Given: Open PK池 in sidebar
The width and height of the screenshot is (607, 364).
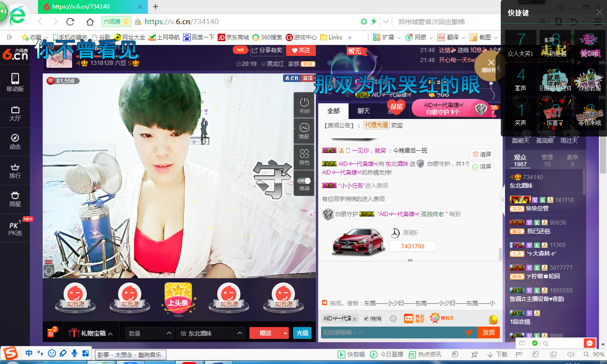Looking at the screenshot, I should point(16,227).
